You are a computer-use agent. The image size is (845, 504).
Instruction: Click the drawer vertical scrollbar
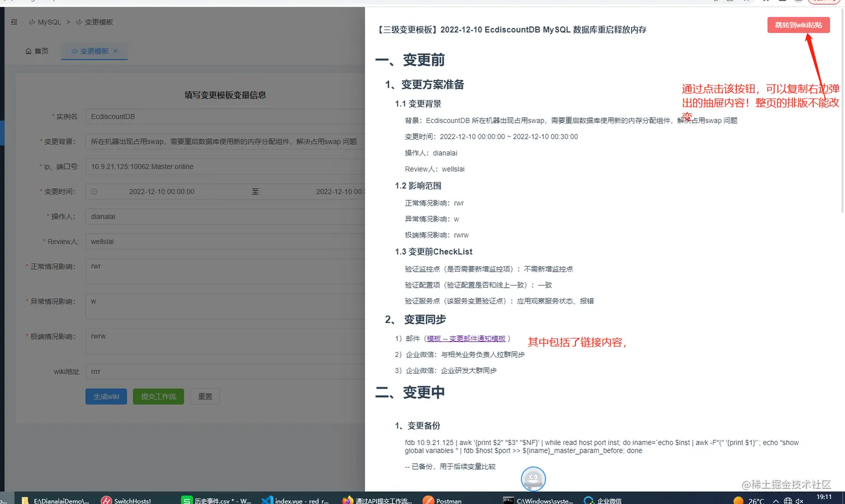842,112
